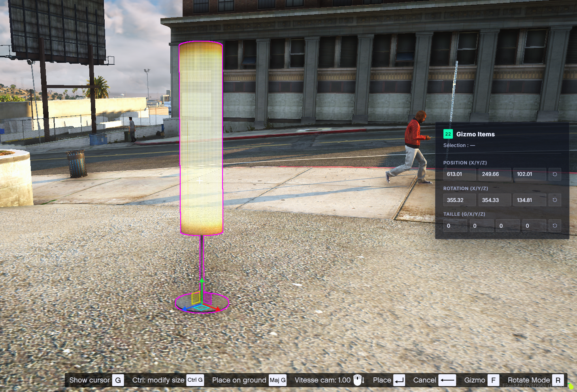Click the Ctrl G key for modify size
Image resolution: width=577 pixels, height=392 pixels.
pos(195,380)
